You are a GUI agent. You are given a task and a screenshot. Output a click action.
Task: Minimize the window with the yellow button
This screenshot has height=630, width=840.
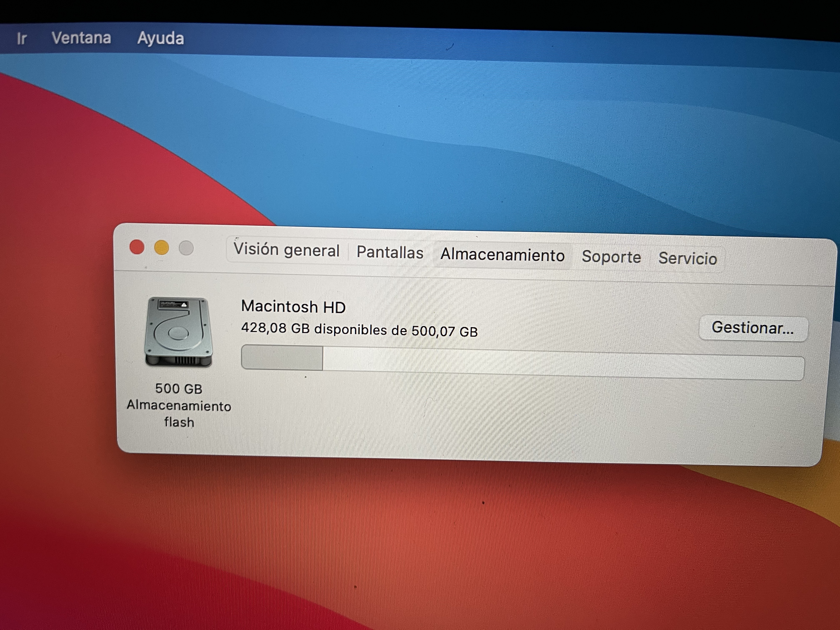[161, 248]
